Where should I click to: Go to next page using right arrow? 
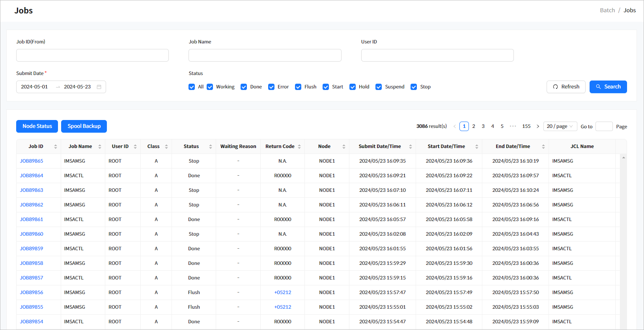[x=538, y=126]
